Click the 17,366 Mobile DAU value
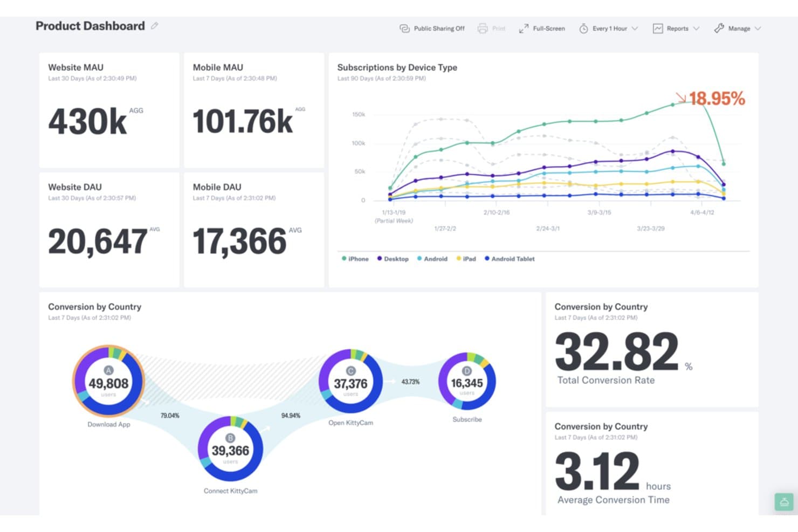This screenshot has height=532, width=798. click(x=239, y=241)
